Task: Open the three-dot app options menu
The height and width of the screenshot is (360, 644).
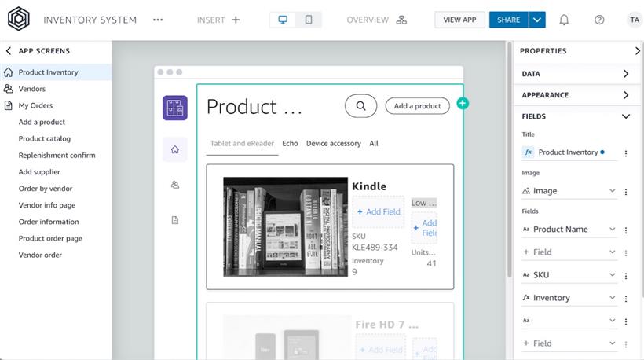Action: (x=158, y=20)
